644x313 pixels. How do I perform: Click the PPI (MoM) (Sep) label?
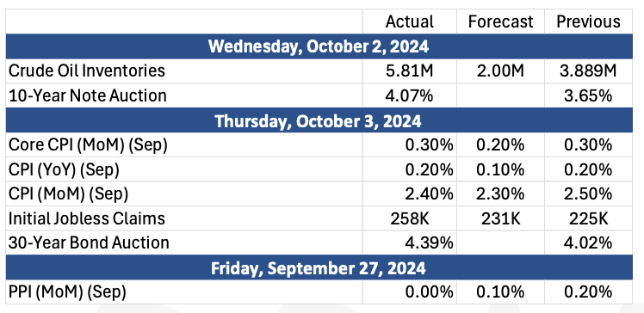point(67,292)
